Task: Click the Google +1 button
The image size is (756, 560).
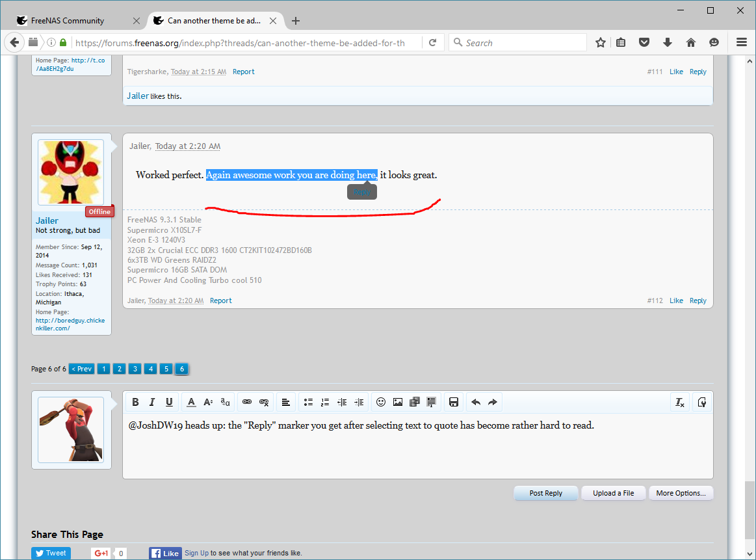Action: pos(101,553)
